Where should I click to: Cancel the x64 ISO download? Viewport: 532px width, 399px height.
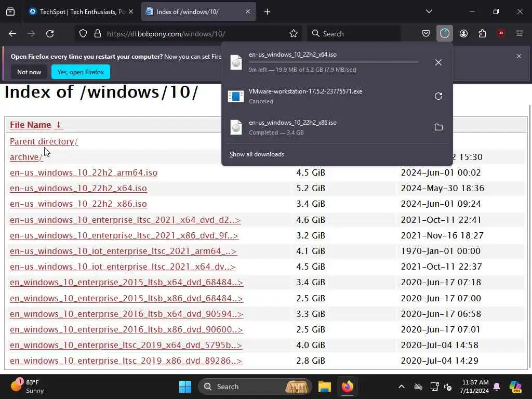click(x=438, y=62)
